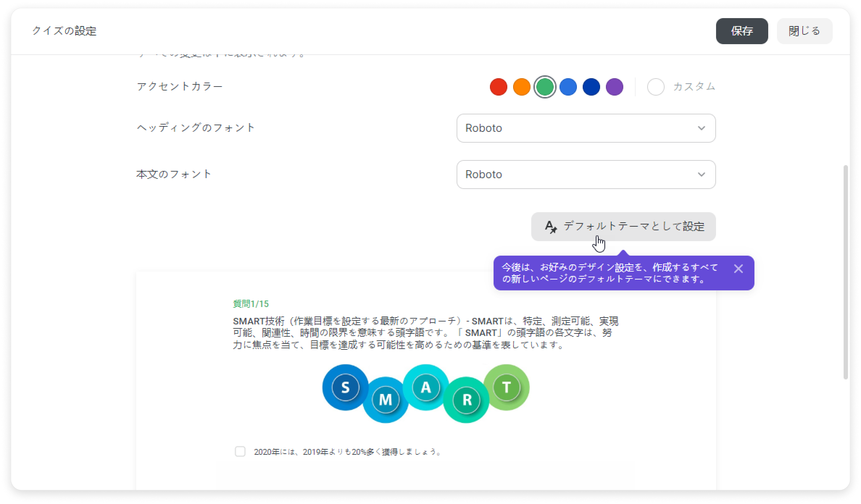The height and width of the screenshot is (504, 861).
Task: Click the クイズの設定 dialog title
Action: click(64, 31)
